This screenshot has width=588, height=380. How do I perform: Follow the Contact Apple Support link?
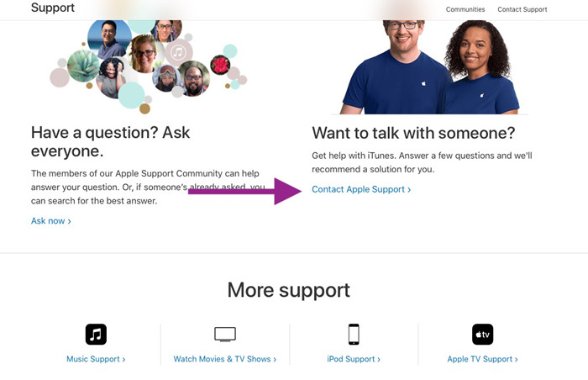point(361,189)
